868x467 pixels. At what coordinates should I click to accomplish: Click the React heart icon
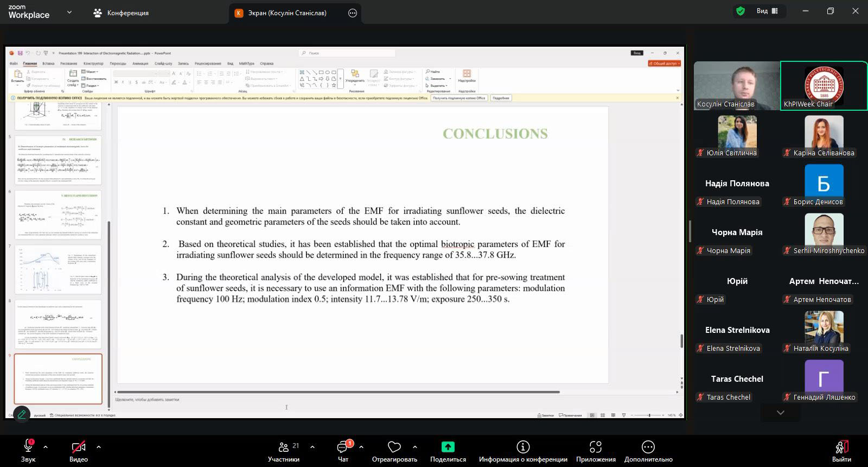[x=394, y=447]
